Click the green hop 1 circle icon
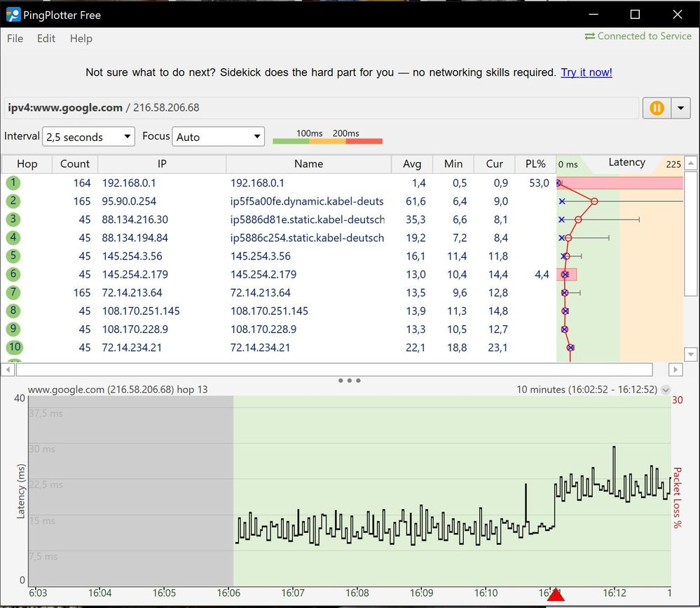Viewport: 700px width, 608px height. click(13, 183)
